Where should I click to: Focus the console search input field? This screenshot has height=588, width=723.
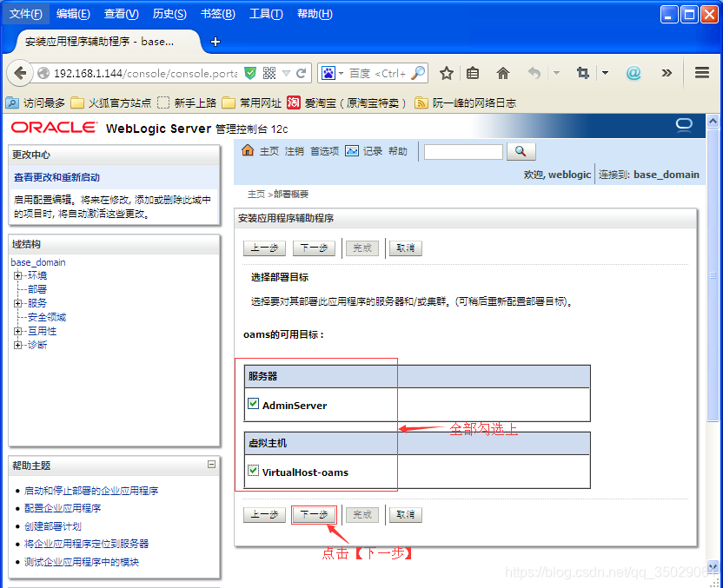tap(463, 152)
